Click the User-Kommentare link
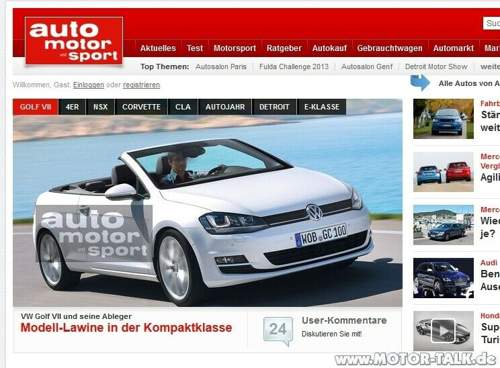The width and height of the screenshot is (500, 368). tap(344, 321)
